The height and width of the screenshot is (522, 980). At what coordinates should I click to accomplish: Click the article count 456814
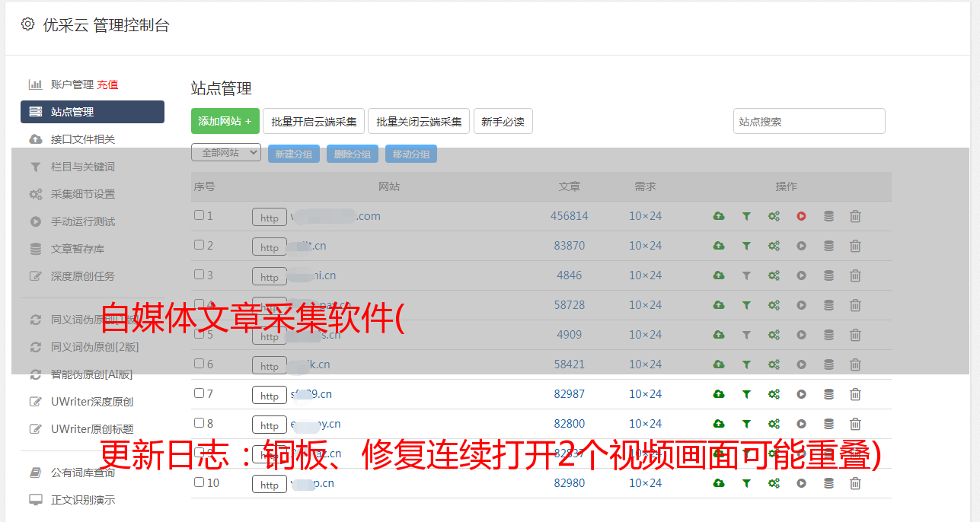coord(570,216)
